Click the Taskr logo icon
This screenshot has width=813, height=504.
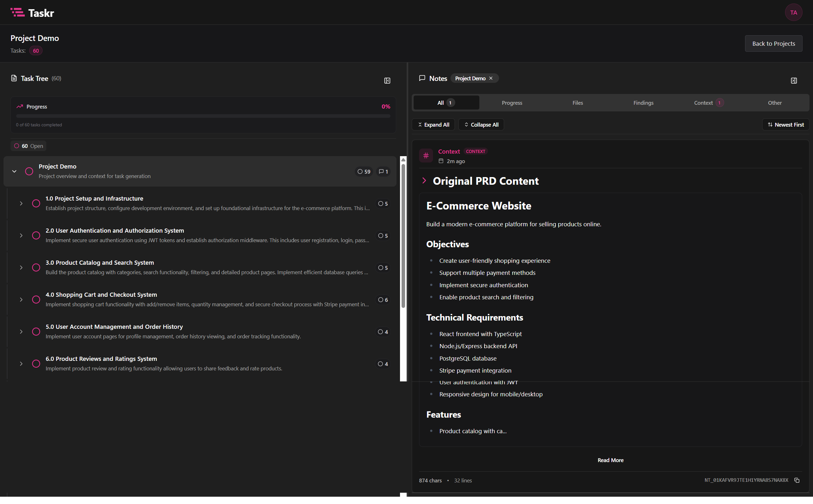18,12
